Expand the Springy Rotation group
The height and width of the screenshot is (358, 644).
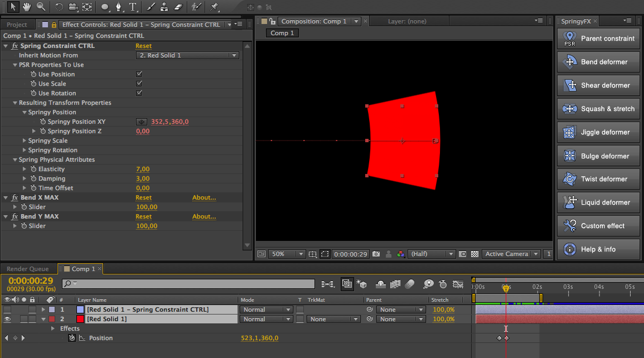(24, 150)
